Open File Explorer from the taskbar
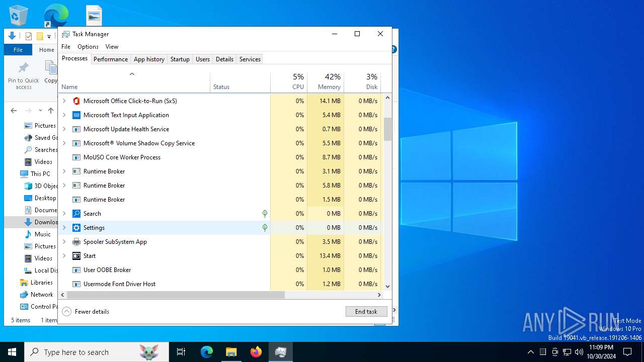Screen dimensions: 644x362 pos(231,352)
